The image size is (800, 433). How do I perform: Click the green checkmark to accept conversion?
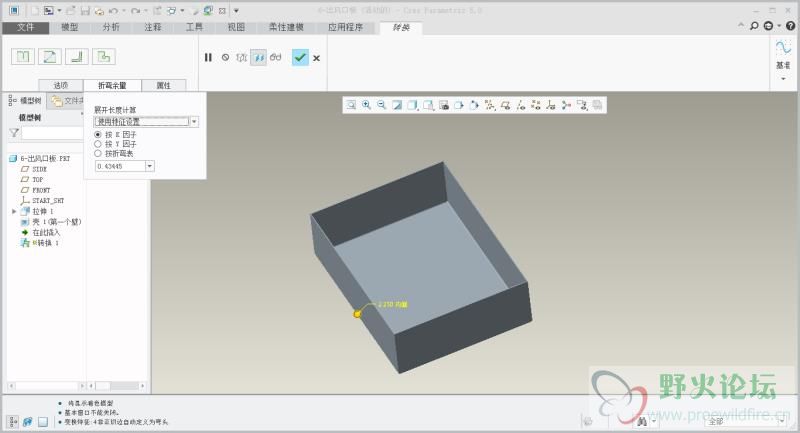300,58
